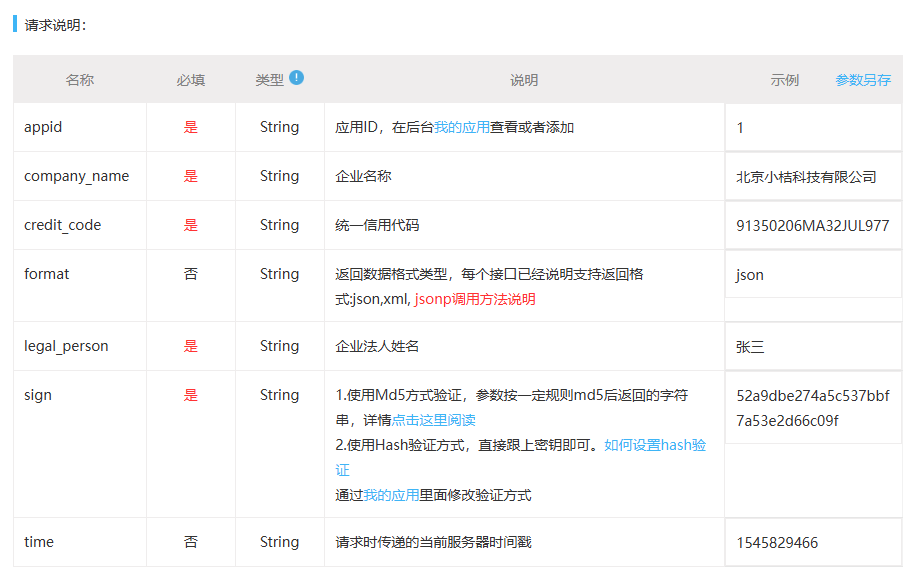
Task: Open the 参数另存 link
Action: (x=863, y=80)
